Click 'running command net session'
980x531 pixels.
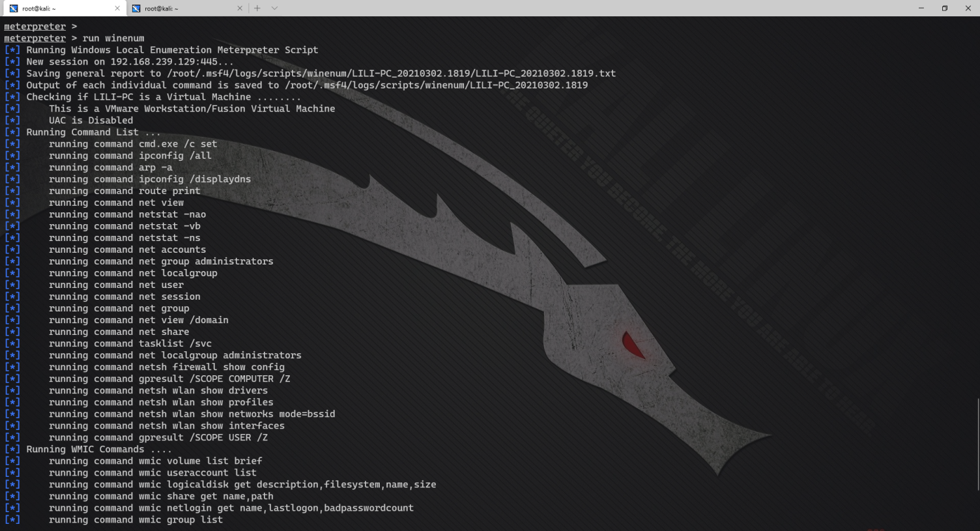click(124, 296)
